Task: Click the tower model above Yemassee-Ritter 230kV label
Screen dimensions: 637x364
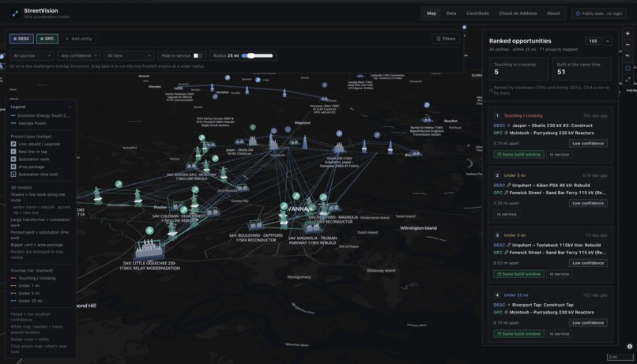Action: click(324, 99)
